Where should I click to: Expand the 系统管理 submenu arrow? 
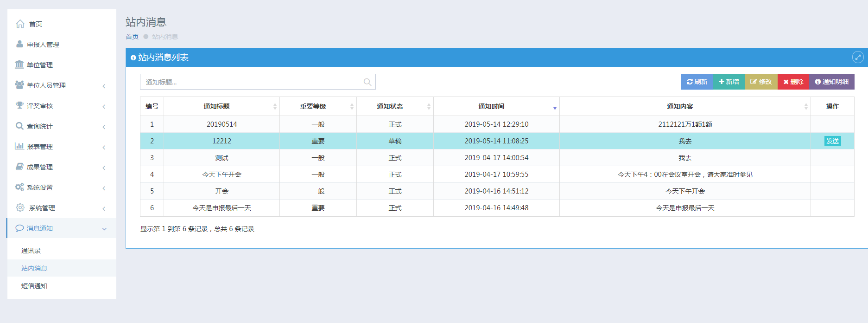[104, 208]
